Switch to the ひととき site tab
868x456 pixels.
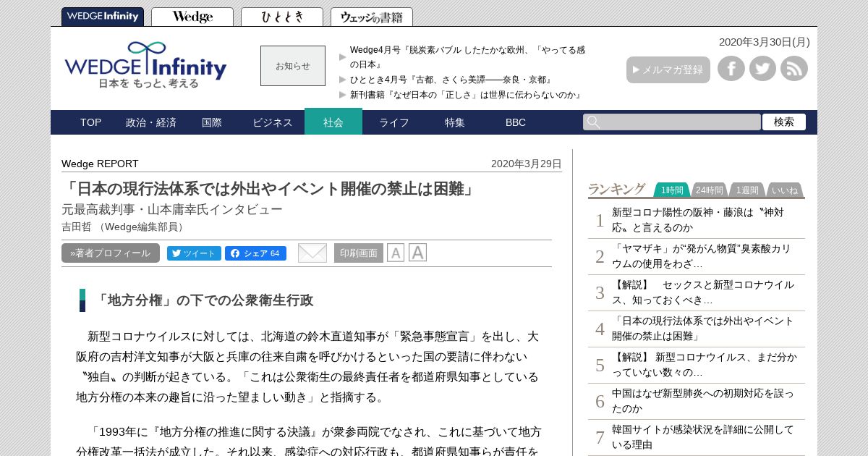282,17
